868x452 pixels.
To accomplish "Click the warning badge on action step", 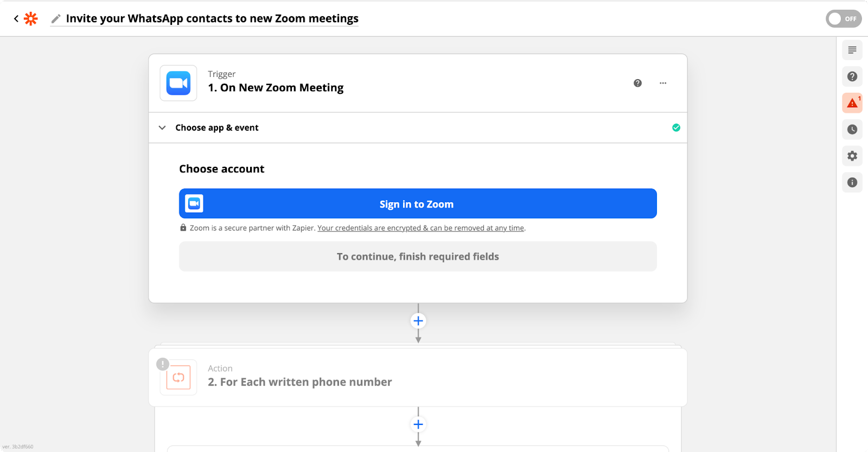I will pos(163,364).
